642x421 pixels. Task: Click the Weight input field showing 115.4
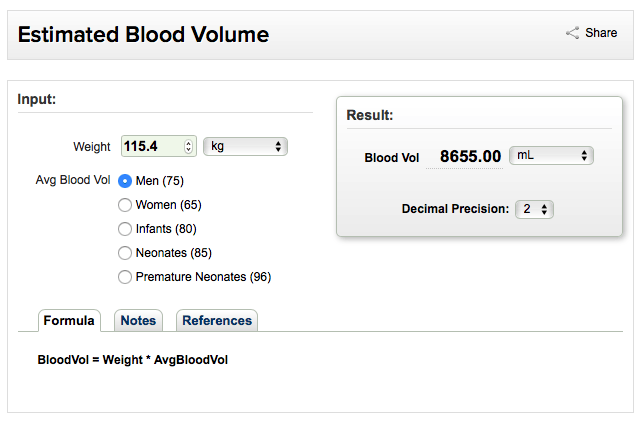coord(159,146)
